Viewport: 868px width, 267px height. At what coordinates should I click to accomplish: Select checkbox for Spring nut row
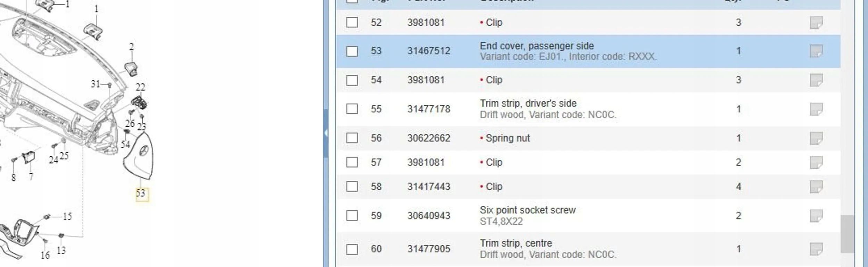pyautogui.click(x=352, y=138)
